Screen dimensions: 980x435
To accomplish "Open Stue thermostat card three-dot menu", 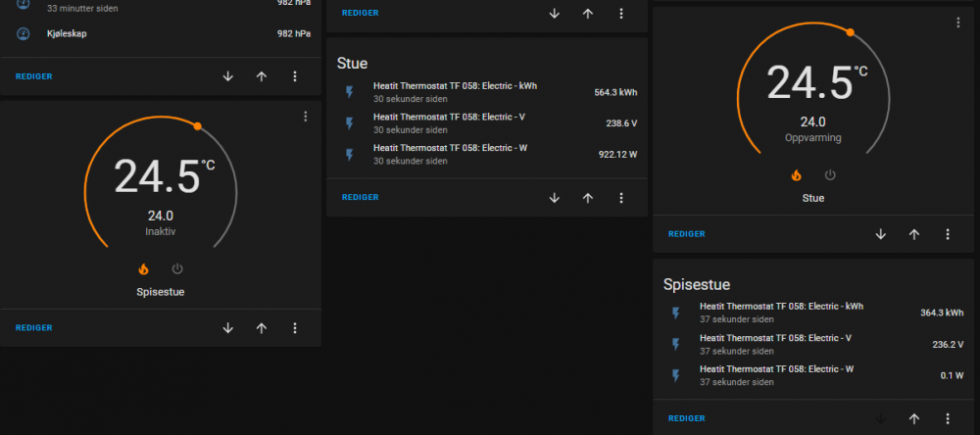I will pos(958,24).
